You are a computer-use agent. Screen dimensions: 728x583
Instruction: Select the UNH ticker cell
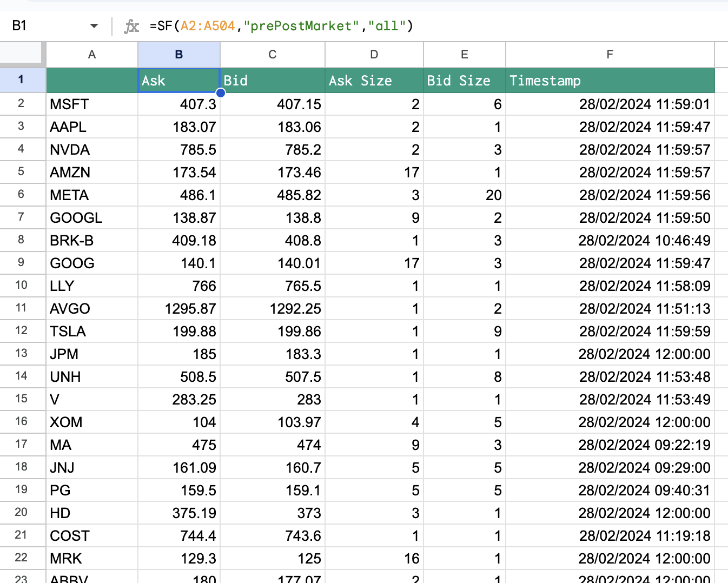coord(92,376)
